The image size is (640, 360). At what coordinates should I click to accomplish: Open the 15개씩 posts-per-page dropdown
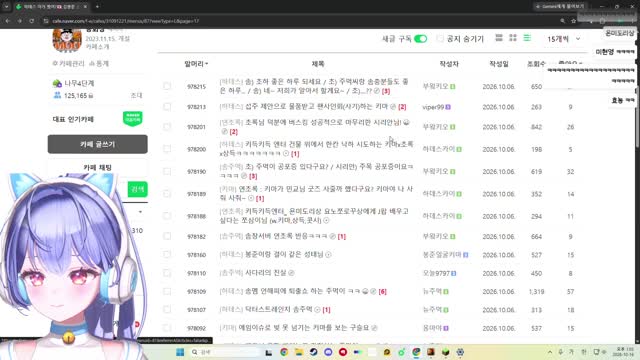564,39
